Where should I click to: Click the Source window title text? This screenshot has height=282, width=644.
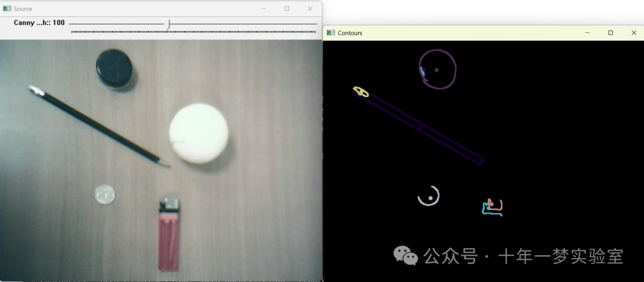(23, 8)
